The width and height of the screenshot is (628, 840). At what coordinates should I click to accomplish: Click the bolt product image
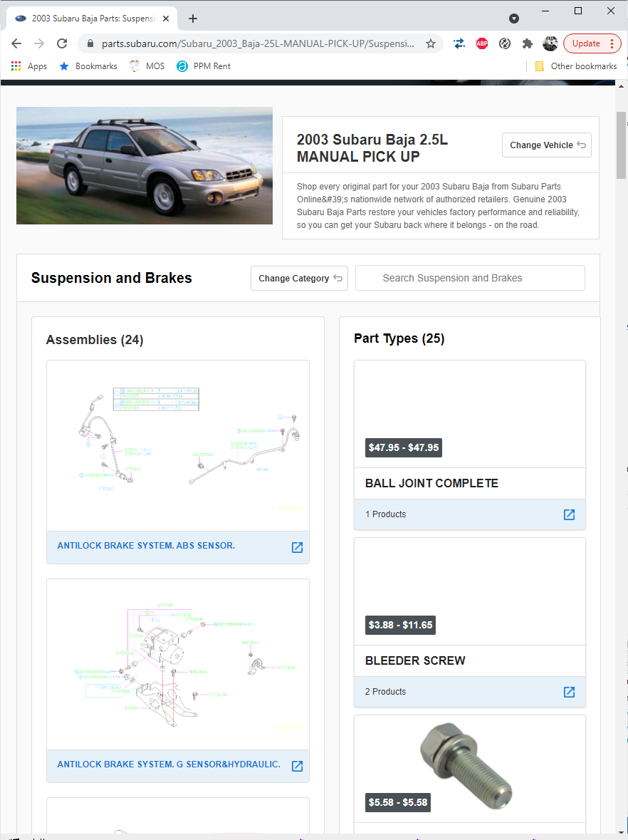(x=467, y=766)
